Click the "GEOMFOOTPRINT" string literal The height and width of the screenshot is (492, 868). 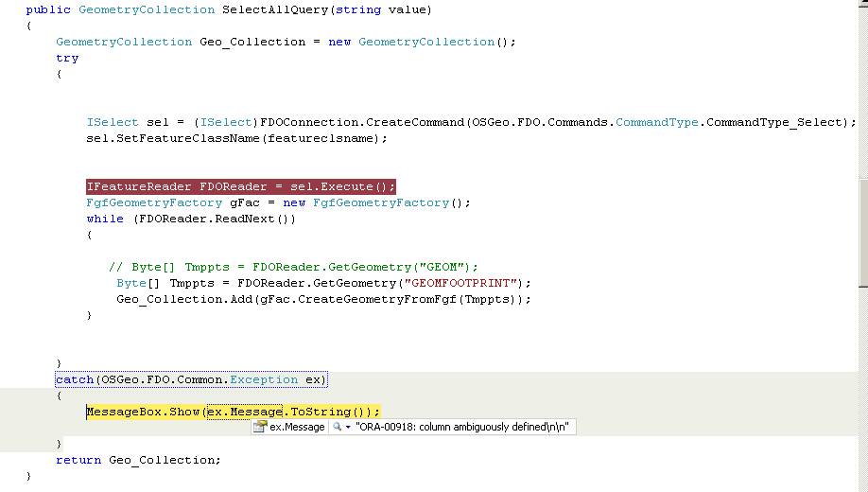(x=460, y=283)
